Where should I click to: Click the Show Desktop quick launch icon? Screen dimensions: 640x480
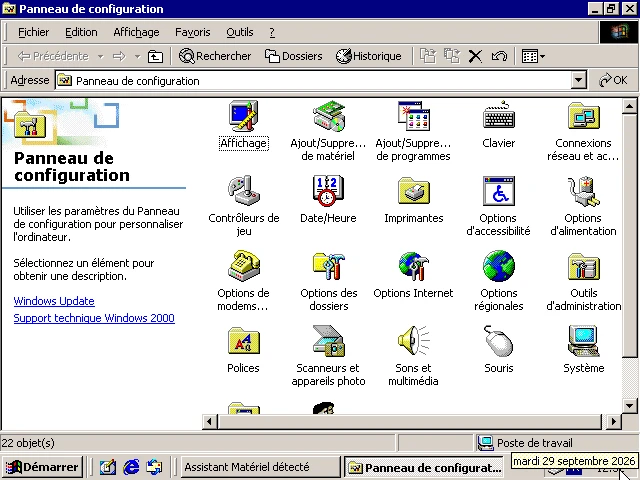tap(108, 467)
